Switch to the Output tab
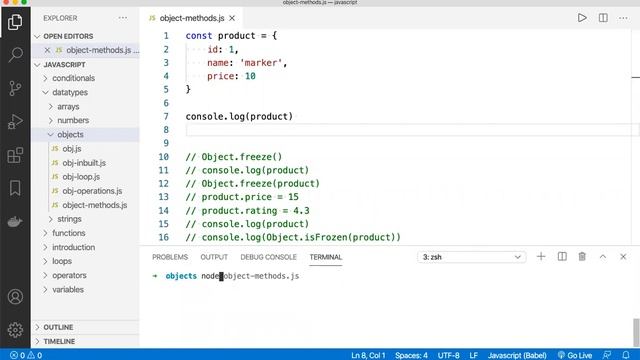The width and height of the screenshot is (640, 360). (x=214, y=257)
